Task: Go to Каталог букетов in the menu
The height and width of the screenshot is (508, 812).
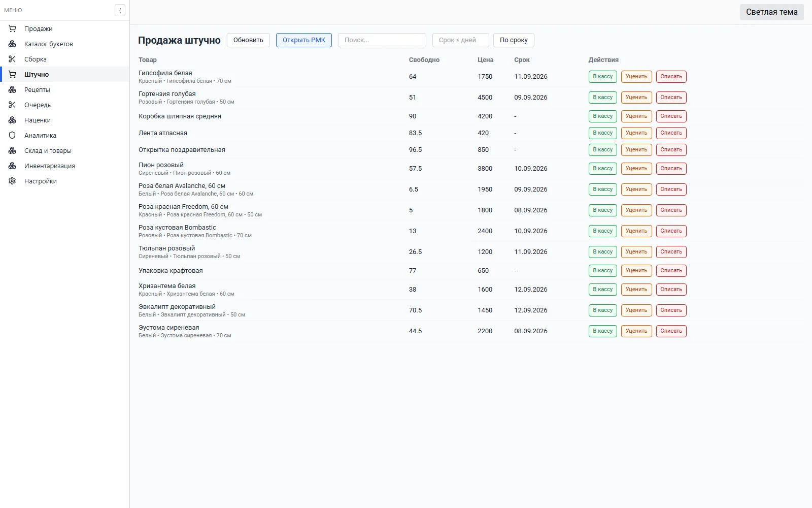Action: click(x=65, y=44)
